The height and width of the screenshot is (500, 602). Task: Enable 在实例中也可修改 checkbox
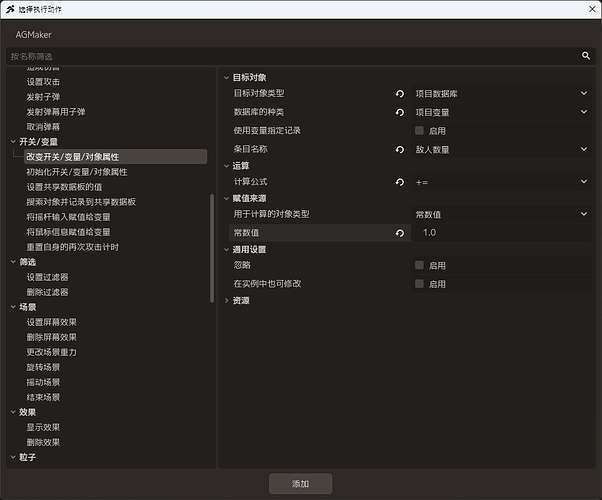tap(419, 284)
